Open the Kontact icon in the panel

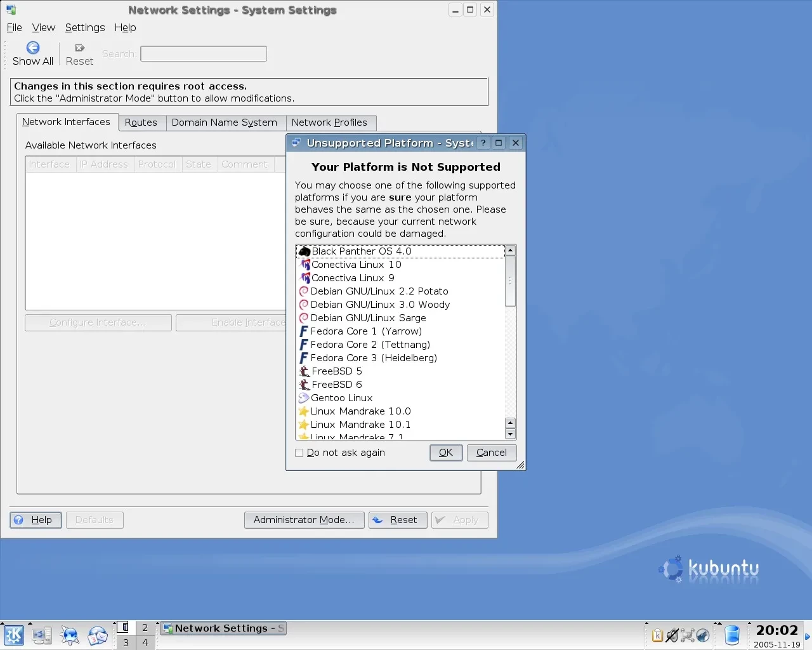pyautogui.click(x=97, y=635)
